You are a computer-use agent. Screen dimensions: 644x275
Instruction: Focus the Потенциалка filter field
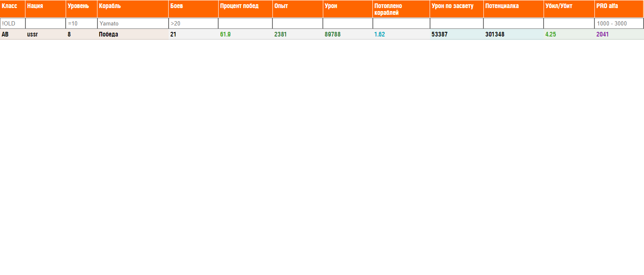(514, 23)
